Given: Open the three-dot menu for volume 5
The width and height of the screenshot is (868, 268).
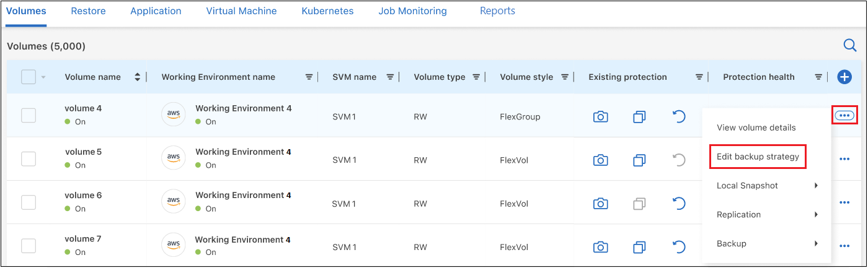Looking at the screenshot, I should pos(844,159).
